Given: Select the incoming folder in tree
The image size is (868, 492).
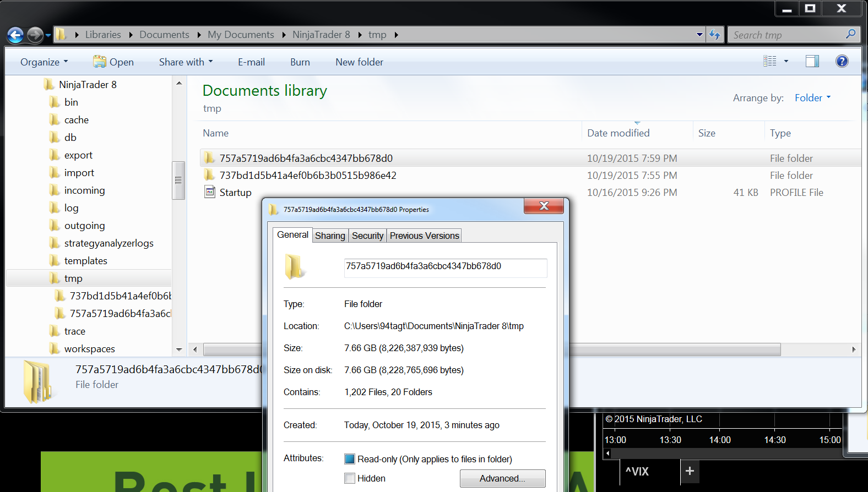Looking at the screenshot, I should click(x=84, y=190).
